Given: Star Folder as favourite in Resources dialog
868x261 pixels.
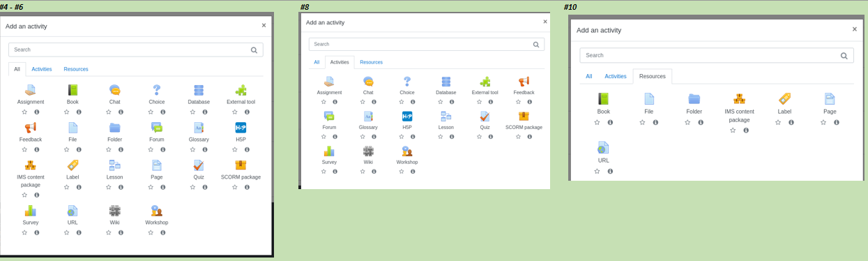Looking at the screenshot, I should pos(687,122).
